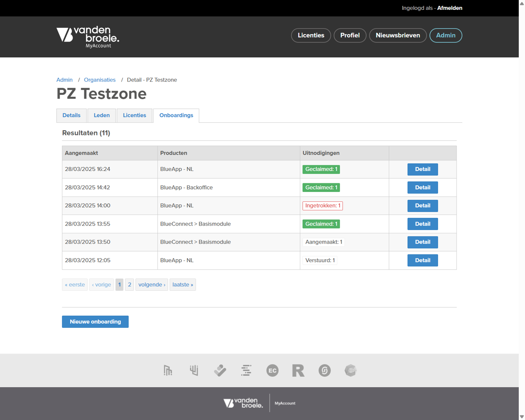
Task: Click the Afmelden logout link
Action: (x=450, y=8)
